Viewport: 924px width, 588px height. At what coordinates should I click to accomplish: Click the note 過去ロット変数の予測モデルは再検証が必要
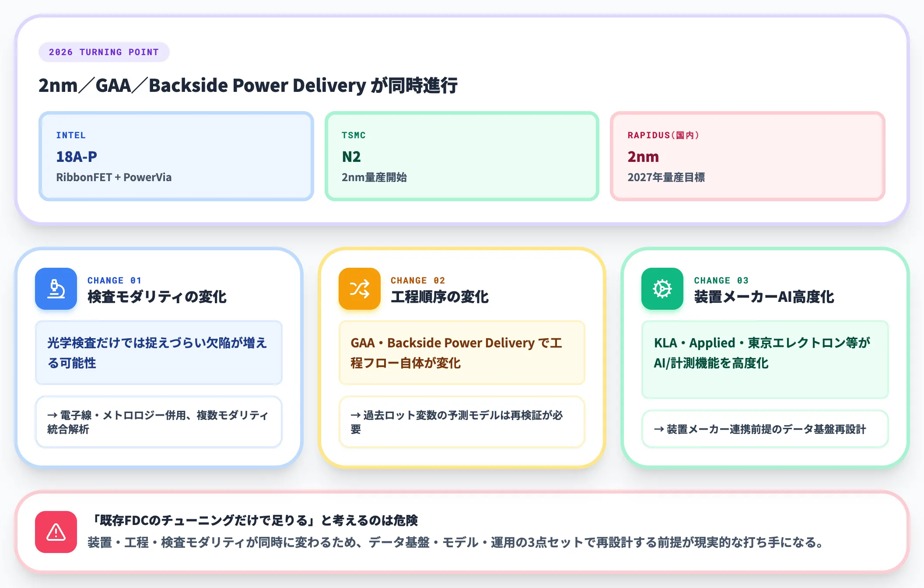[462, 422]
